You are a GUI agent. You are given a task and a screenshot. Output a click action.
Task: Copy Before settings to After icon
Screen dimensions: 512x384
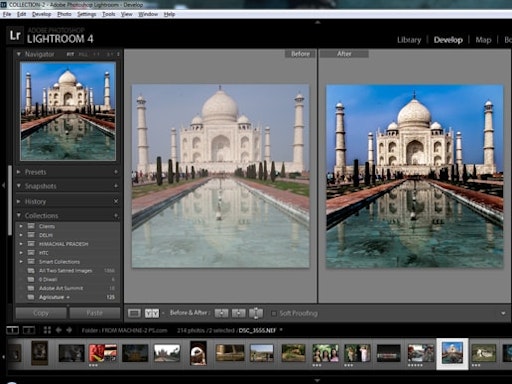pyautogui.click(x=221, y=313)
